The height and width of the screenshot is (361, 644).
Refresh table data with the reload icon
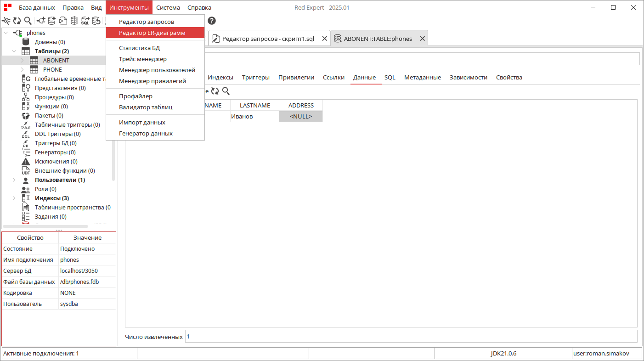click(215, 91)
